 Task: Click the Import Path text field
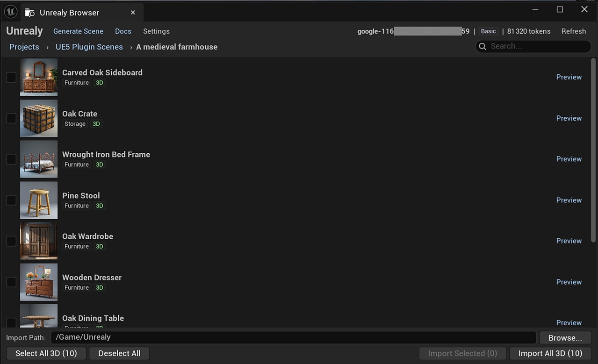pyautogui.click(x=294, y=337)
